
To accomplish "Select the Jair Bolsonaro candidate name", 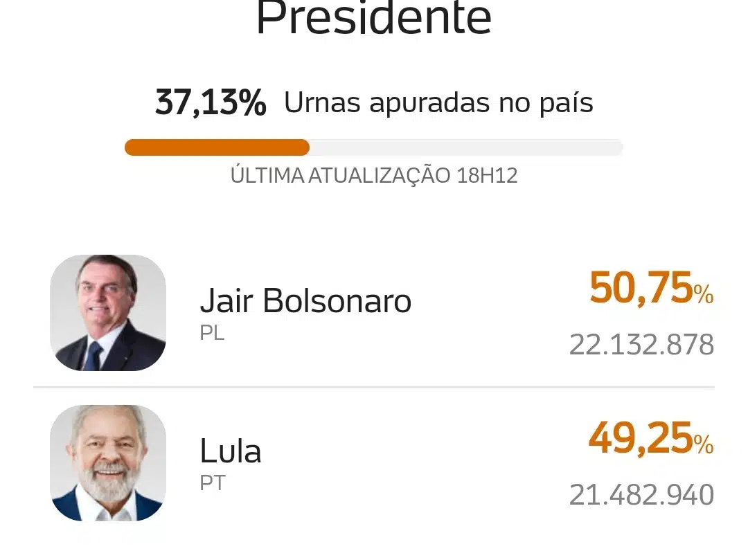I will (x=305, y=300).
